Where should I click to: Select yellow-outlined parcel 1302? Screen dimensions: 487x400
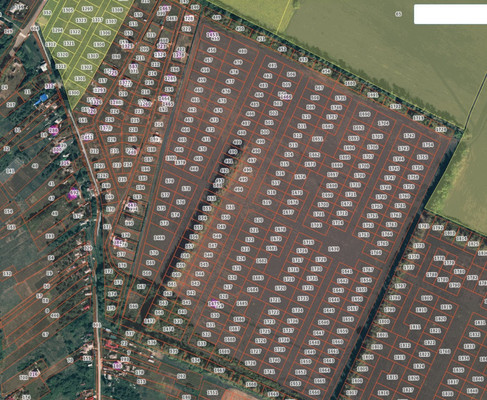[x=86, y=68]
